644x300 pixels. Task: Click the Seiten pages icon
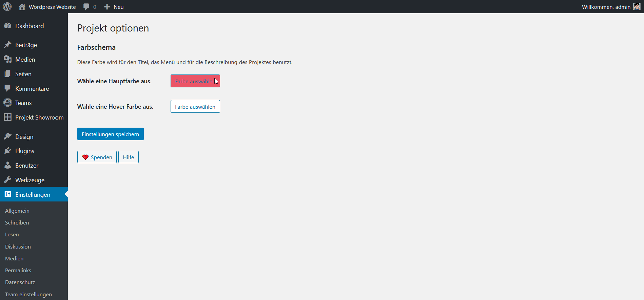tap(7, 74)
